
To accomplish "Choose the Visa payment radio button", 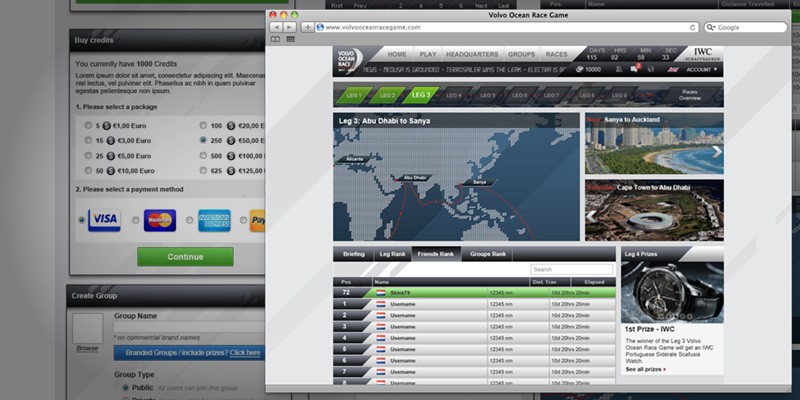I will coord(81,220).
